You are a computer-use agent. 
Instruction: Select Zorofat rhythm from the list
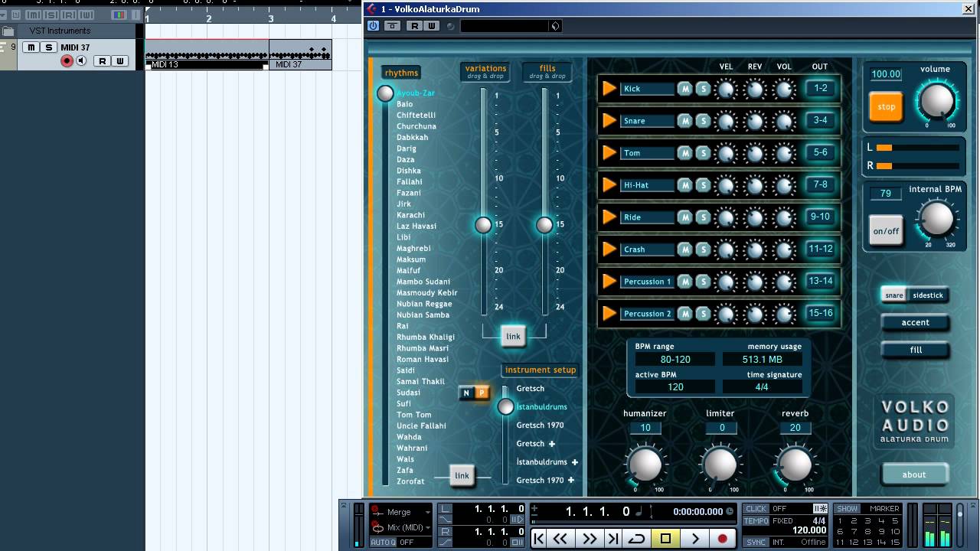click(x=410, y=481)
